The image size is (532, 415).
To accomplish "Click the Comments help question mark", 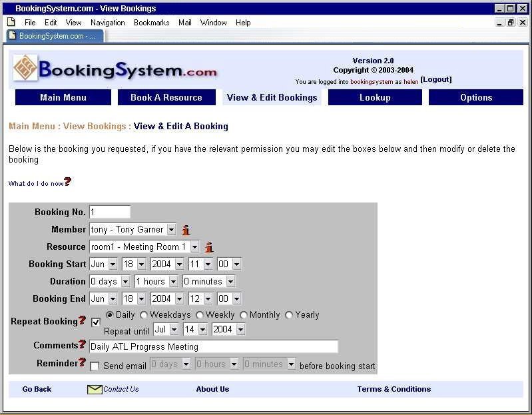I will [82, 344].
